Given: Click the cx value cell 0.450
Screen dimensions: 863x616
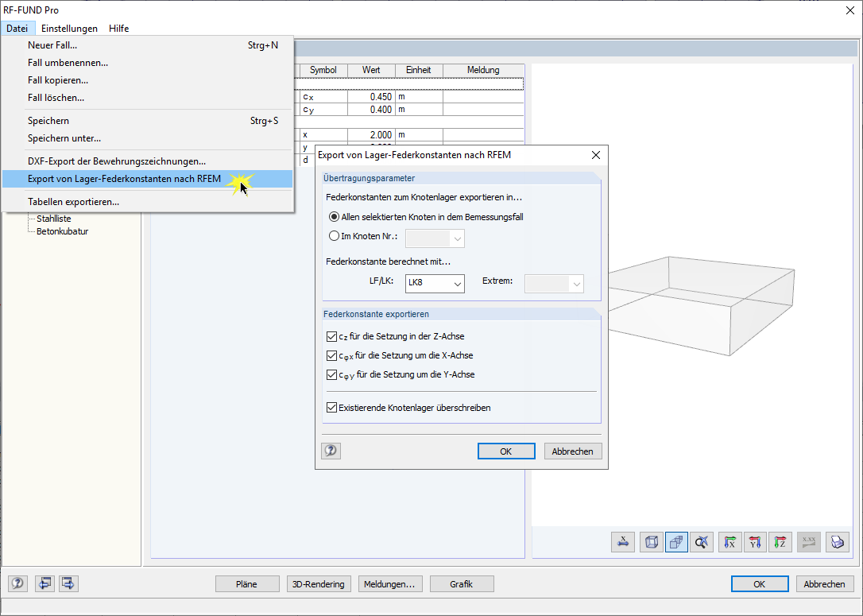Looking at the screenshot, I should point(372,97).
